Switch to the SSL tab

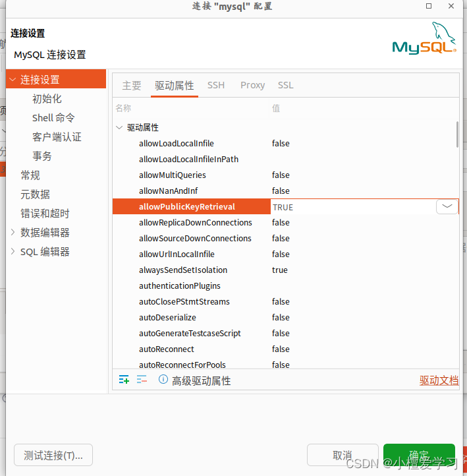(x=285, y=85)
